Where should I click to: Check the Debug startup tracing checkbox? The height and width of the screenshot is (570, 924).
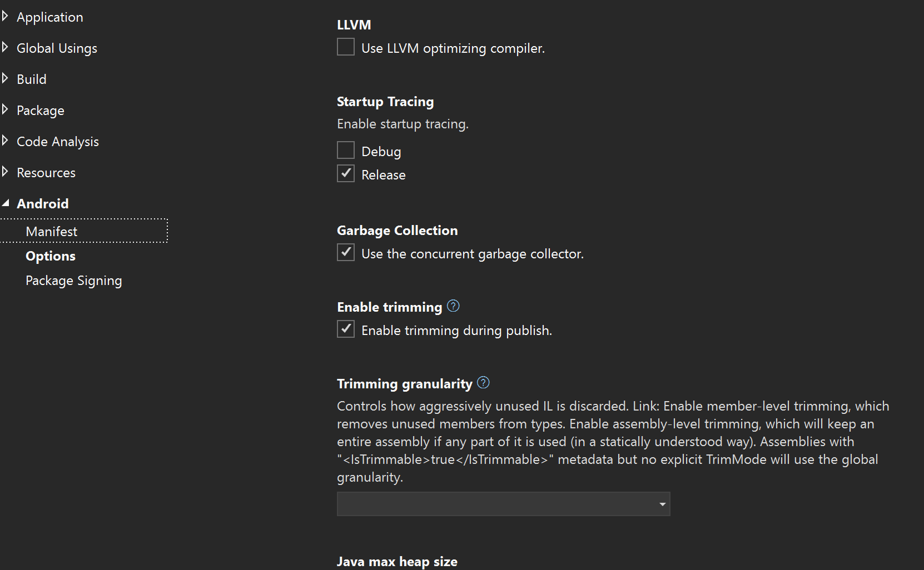pyautogui.click(x=346, y=151)
